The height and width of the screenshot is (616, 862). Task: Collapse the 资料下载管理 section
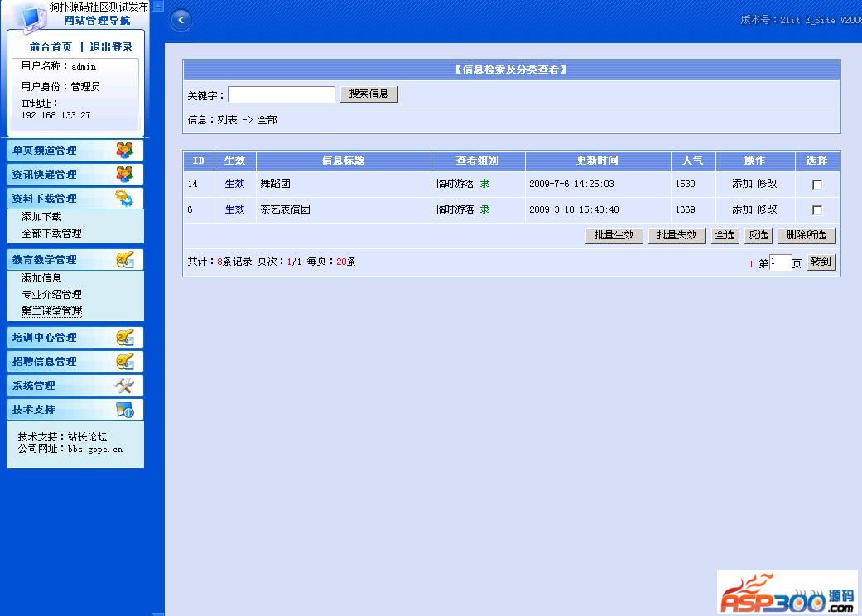coord(45,199)
